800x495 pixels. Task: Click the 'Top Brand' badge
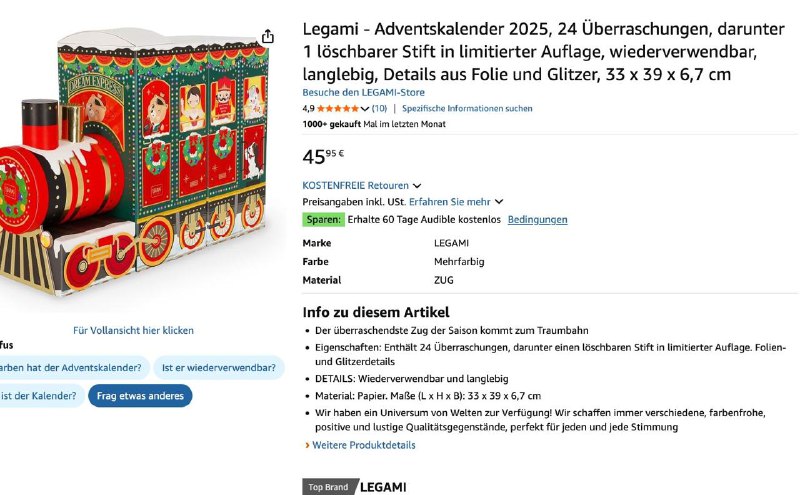pyautogui.click(x=328, y=487)
